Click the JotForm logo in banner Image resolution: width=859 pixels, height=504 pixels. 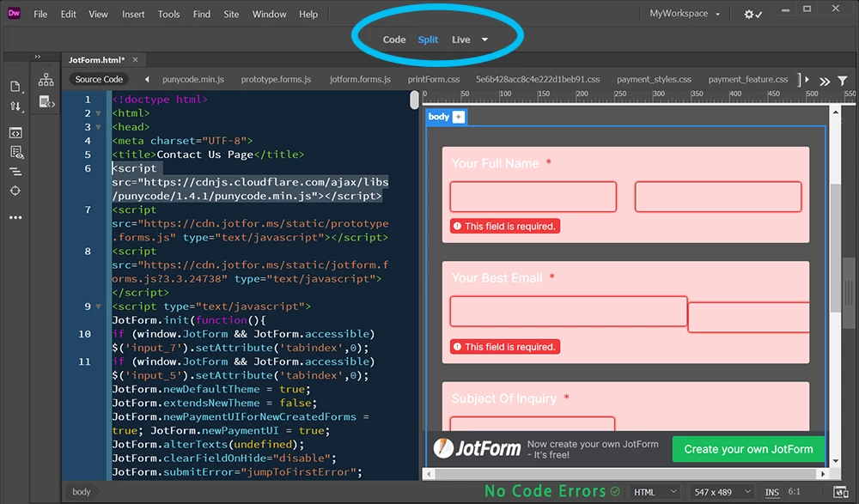477,449
